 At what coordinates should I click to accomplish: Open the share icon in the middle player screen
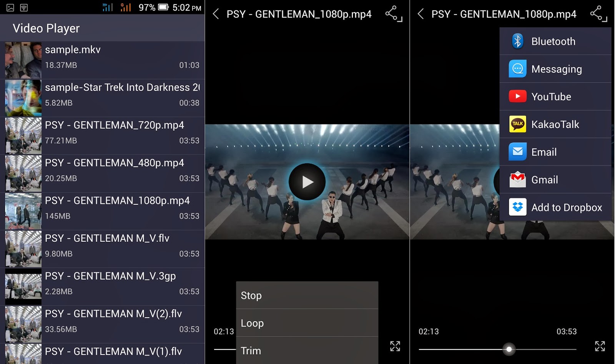click(394, 13)
